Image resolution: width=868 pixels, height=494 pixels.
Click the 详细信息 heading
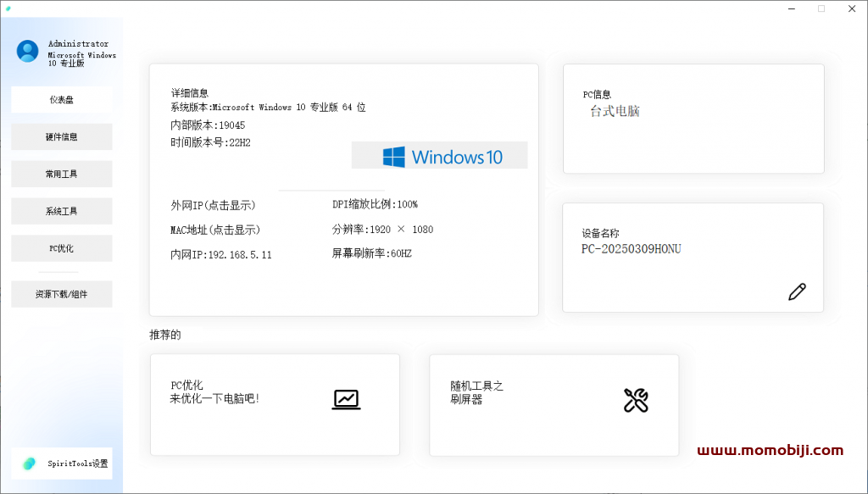point(189,93)
